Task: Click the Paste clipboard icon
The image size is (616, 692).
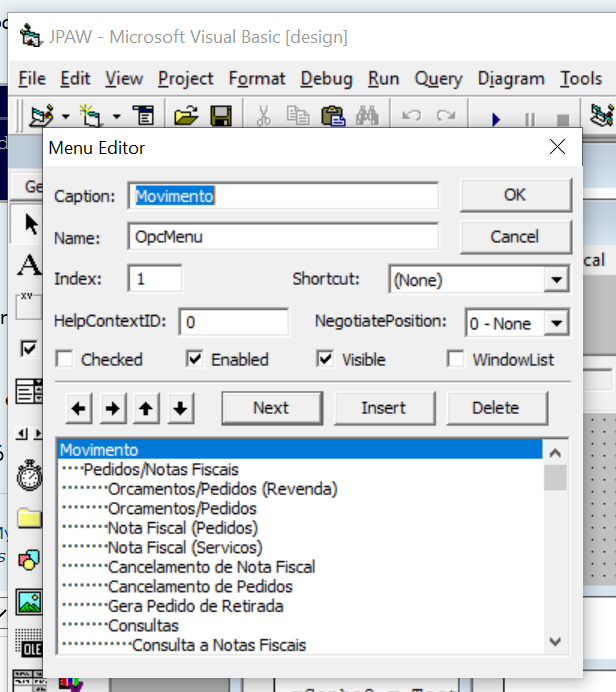Action: [x=333, y=116]
